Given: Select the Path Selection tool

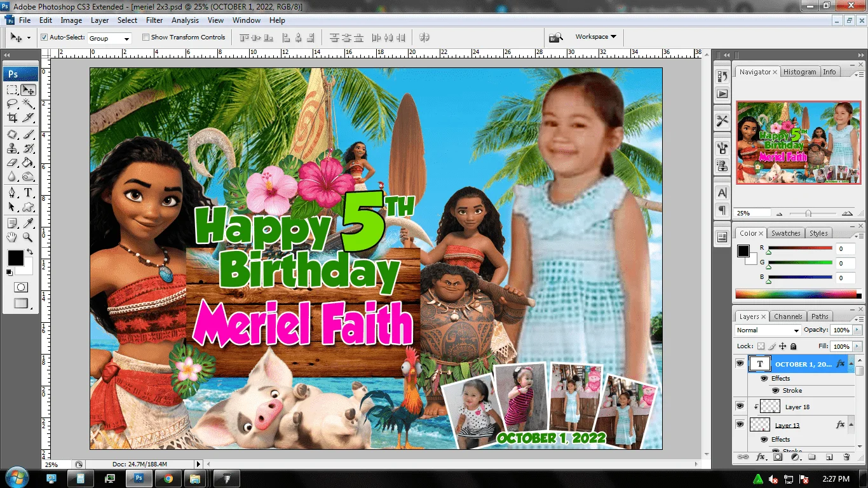Looking at the screenshot, I should point(12,207).
